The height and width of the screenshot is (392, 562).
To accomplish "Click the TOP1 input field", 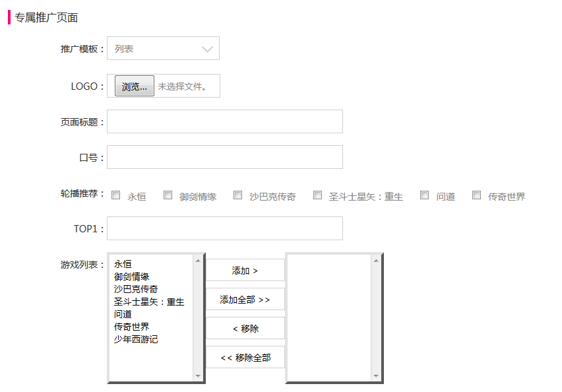I will tap(224, 228).
